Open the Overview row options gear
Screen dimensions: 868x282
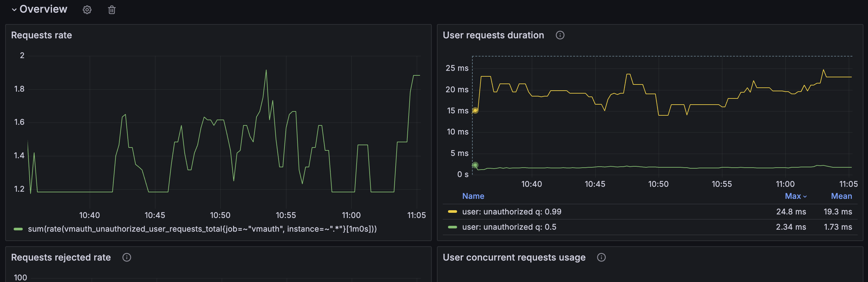pyautogui.click(x=87, y=10)
